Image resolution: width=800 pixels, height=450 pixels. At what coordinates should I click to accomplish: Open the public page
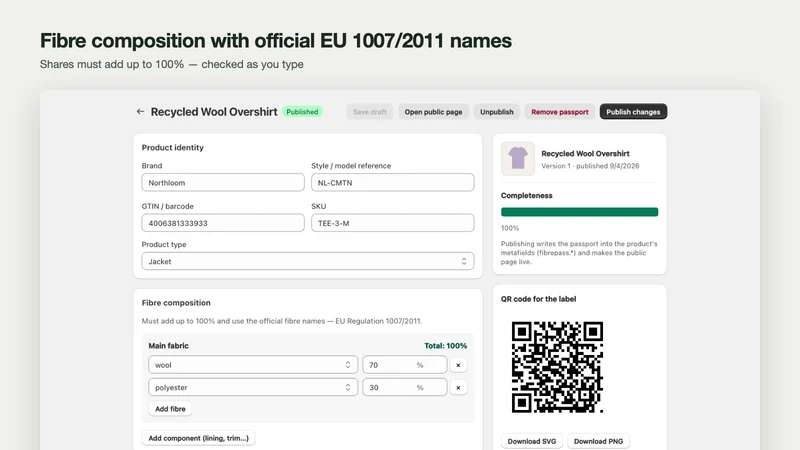tap(433, 112)
